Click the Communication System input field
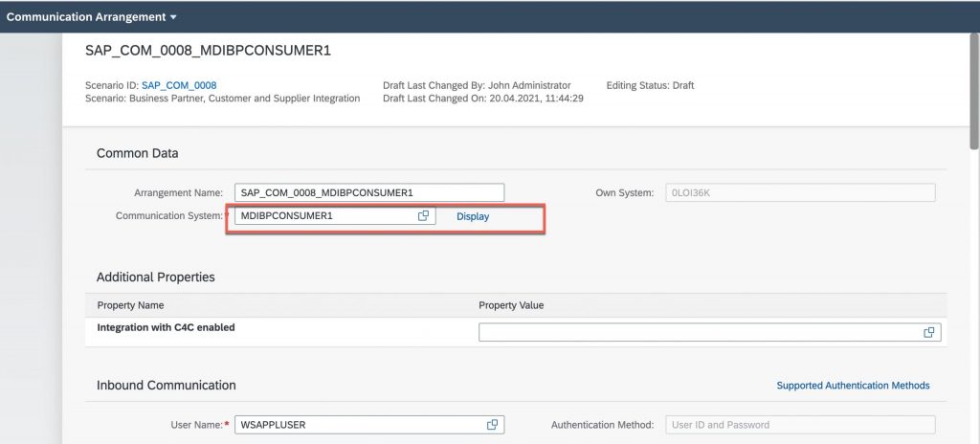The height and width of the screenshot is (444, 980). click(x=334, y=215)
